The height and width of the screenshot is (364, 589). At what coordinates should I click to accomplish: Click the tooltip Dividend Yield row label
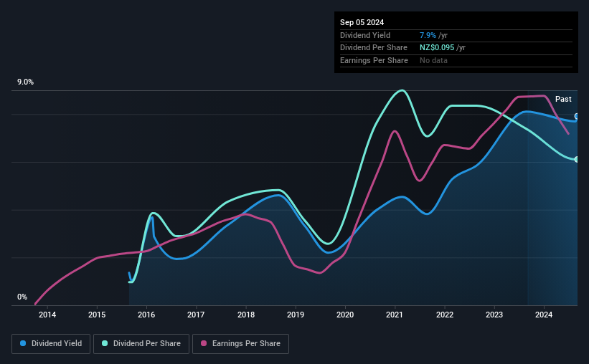tap(365, 35)
